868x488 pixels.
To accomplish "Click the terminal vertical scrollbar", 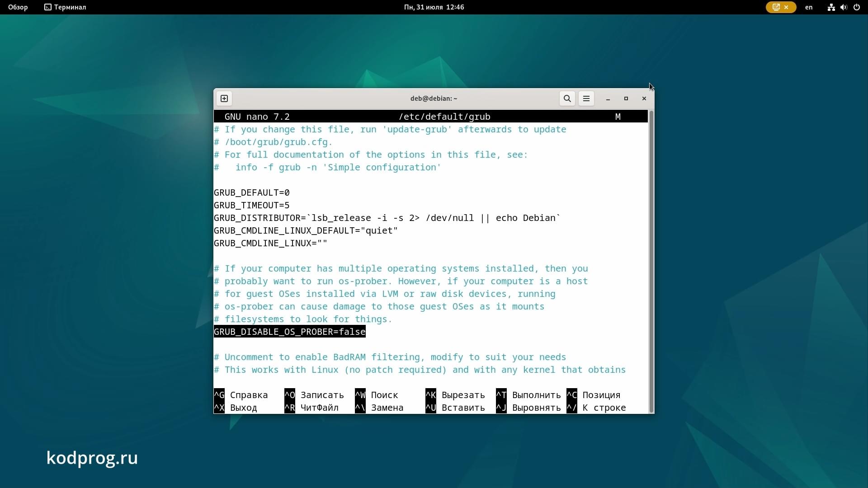I will pos(651,261).
